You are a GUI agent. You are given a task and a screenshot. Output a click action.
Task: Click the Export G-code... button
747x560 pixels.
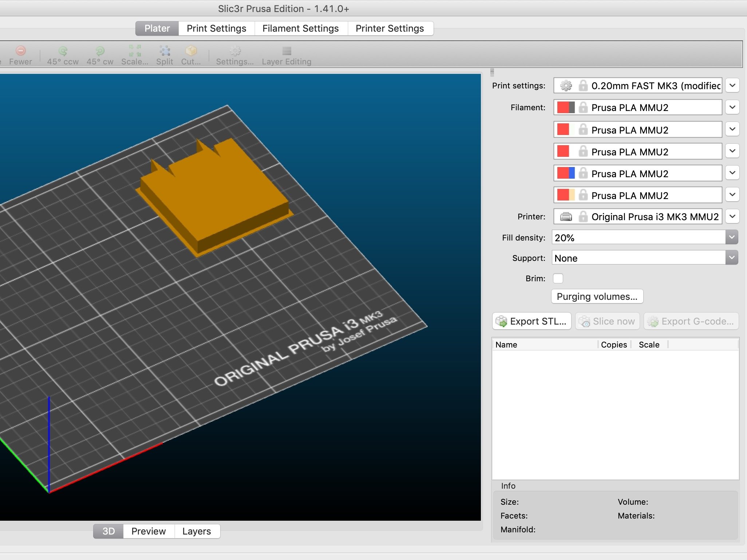pos(691,321)
